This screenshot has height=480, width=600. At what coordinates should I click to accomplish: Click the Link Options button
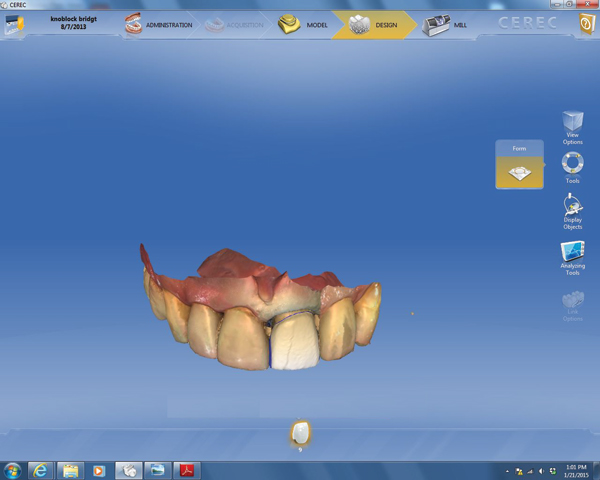click(x=572, y=302)
